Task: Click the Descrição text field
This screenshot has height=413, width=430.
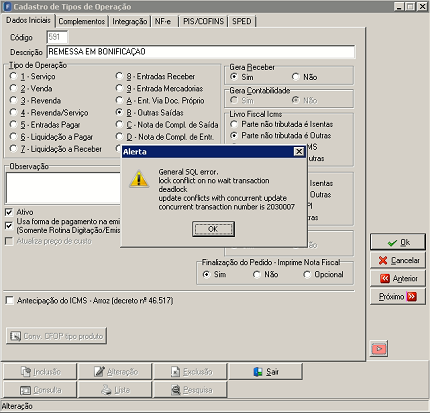Action: [201, 52]
